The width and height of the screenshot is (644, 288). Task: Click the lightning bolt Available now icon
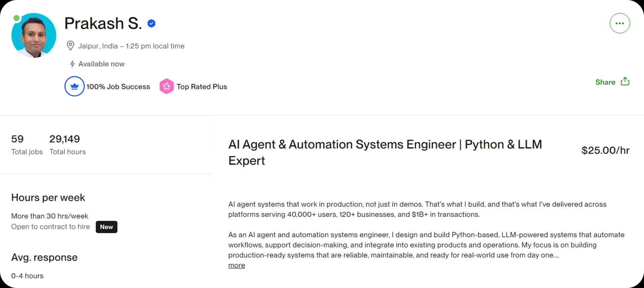tap(72, 64)
